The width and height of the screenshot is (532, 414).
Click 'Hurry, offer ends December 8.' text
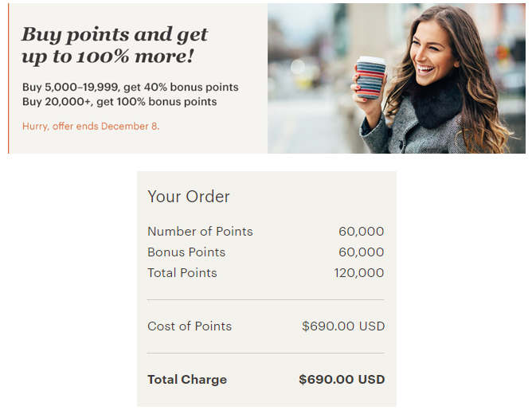tap(91, 126)
